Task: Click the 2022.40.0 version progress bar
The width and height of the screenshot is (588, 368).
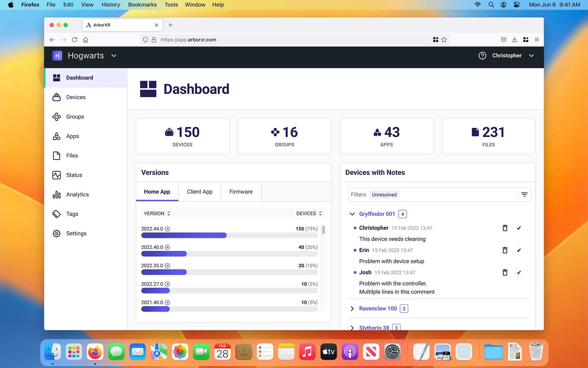Action: point(229,254)
